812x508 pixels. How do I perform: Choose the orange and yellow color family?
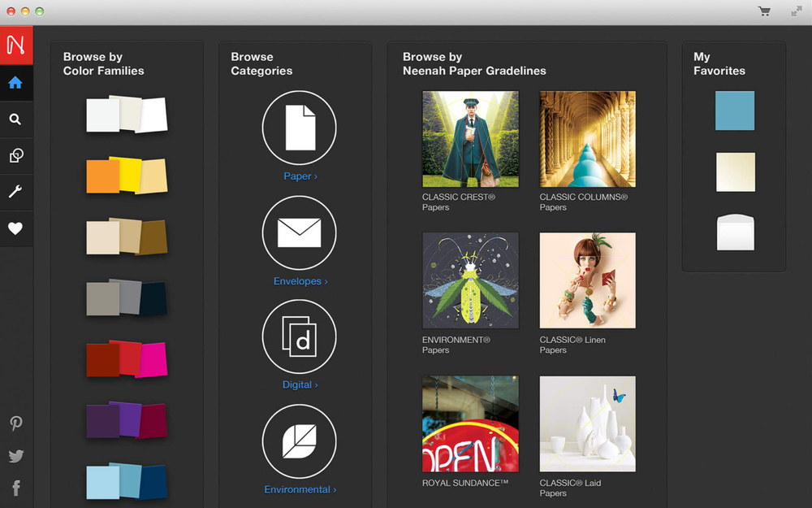click(x=127, y=176)
